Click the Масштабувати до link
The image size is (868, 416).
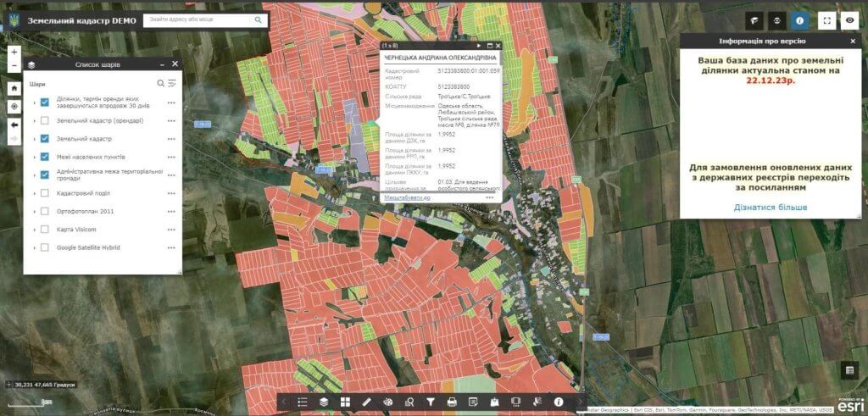(x=407, y=197)
